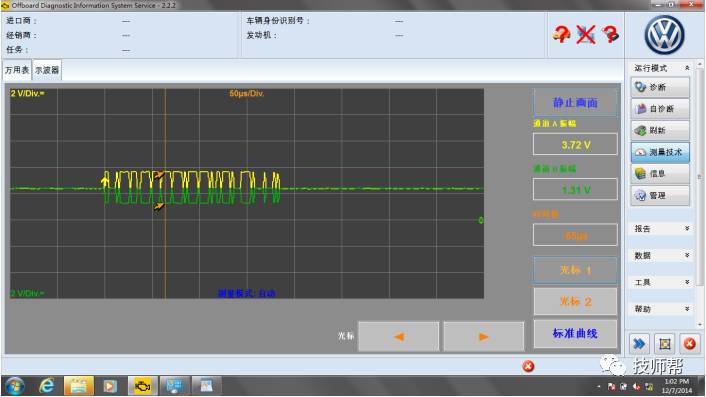Select the 测量技术 measurement mode
This screenshot has width=706, height=397.
point(660,152)
